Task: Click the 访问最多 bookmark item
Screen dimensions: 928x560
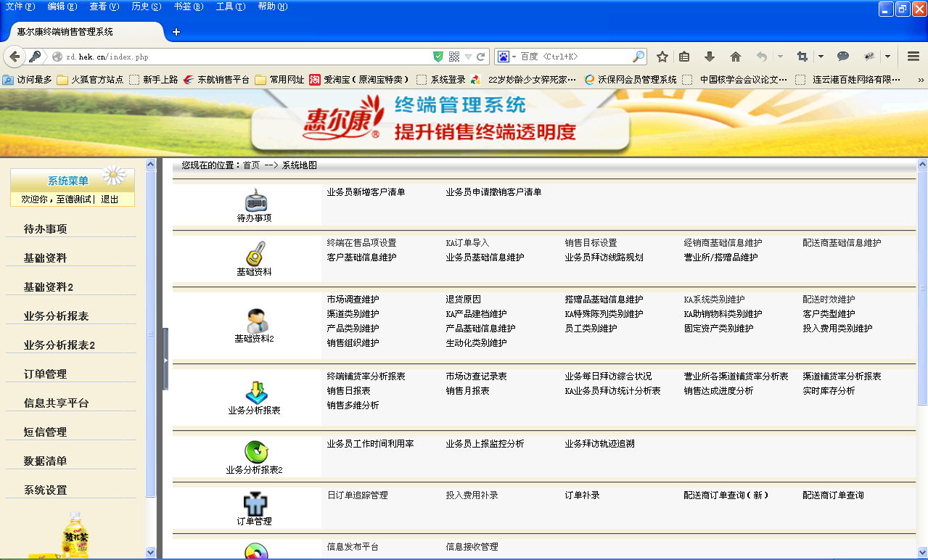Action: (x=28, y=80)
